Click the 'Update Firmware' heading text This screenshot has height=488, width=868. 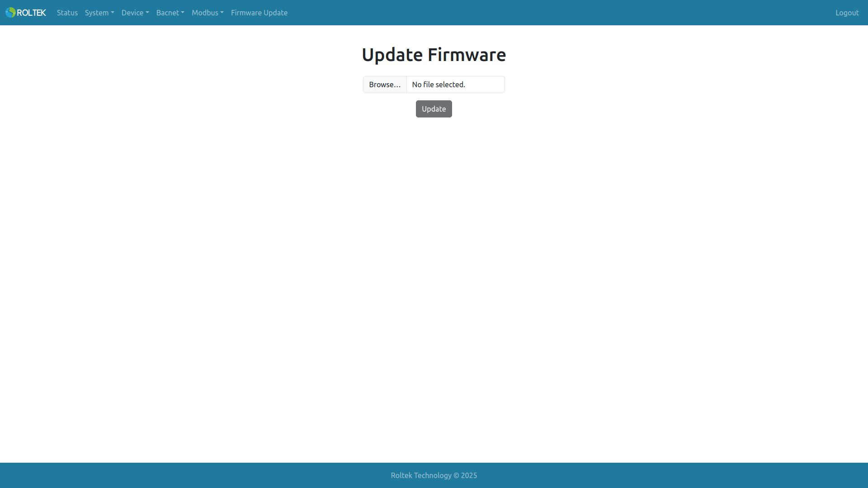[434, 55]
